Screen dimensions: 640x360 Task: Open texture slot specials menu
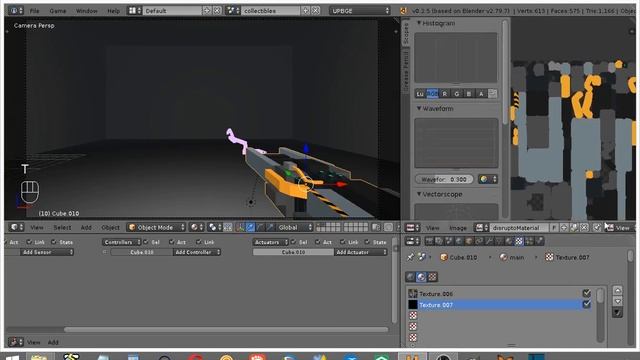(x=617, y=313)
